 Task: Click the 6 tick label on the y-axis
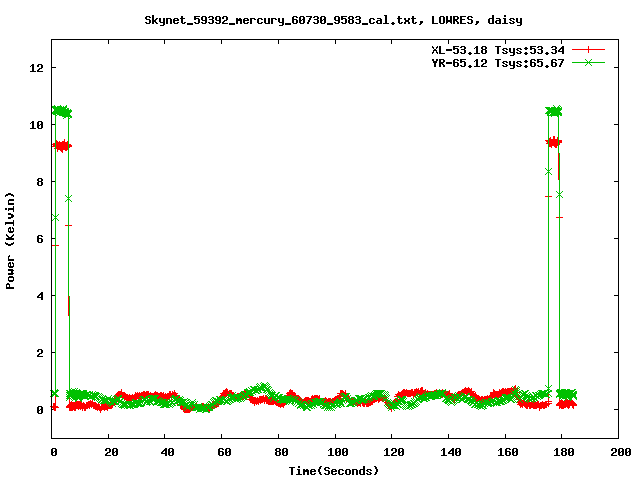(x=40, y=239)
